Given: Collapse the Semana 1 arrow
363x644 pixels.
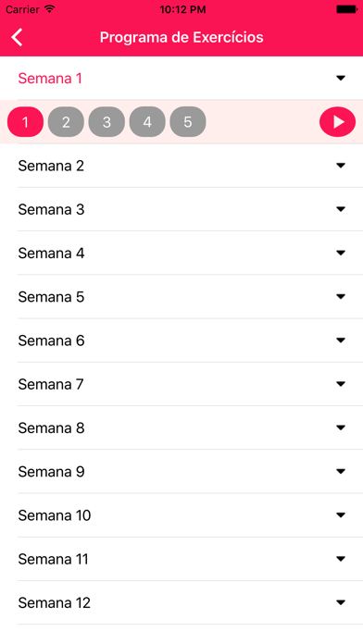Looking at the screenshot, I should pos(341,78).
